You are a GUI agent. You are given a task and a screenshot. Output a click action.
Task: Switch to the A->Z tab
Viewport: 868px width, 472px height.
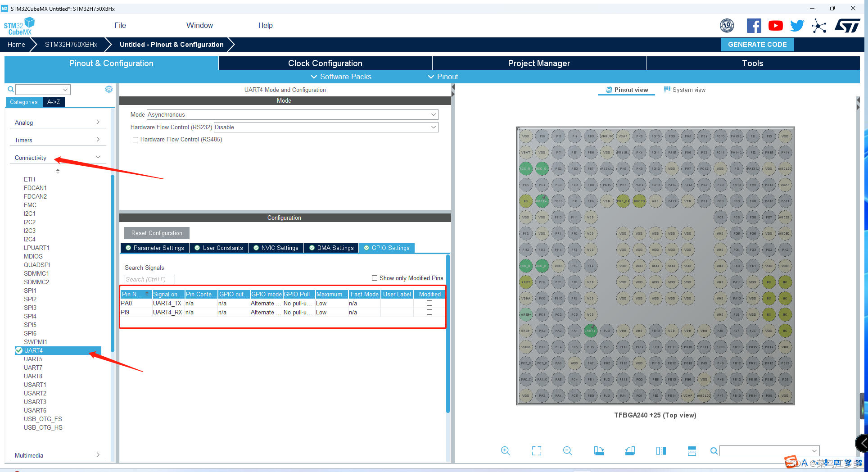tap(54, 102)
